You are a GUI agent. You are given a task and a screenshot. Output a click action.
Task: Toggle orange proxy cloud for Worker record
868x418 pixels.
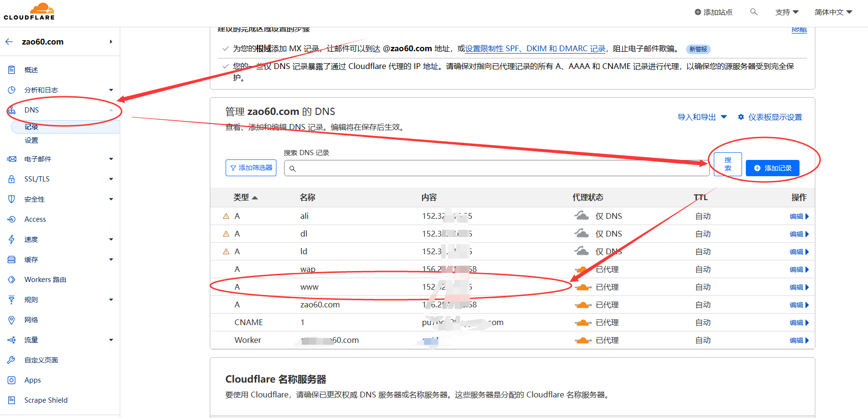(583, 340)
